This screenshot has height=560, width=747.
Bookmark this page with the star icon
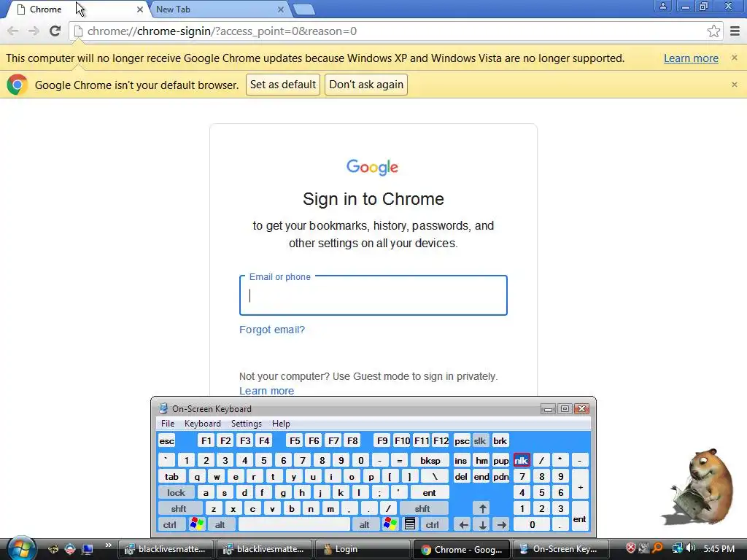(713, 31)
